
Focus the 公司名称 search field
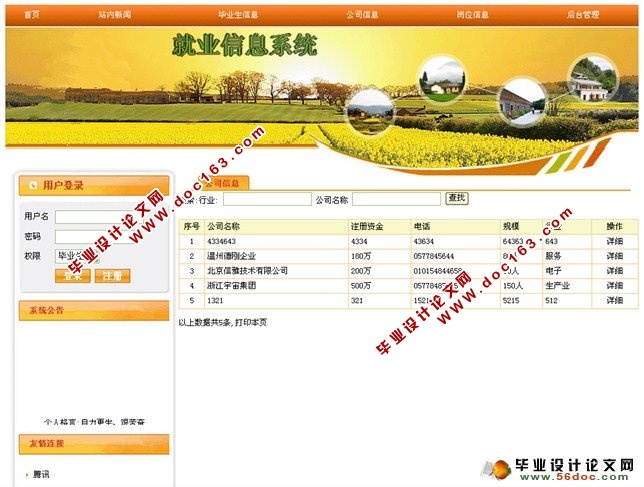click(396, 200)
